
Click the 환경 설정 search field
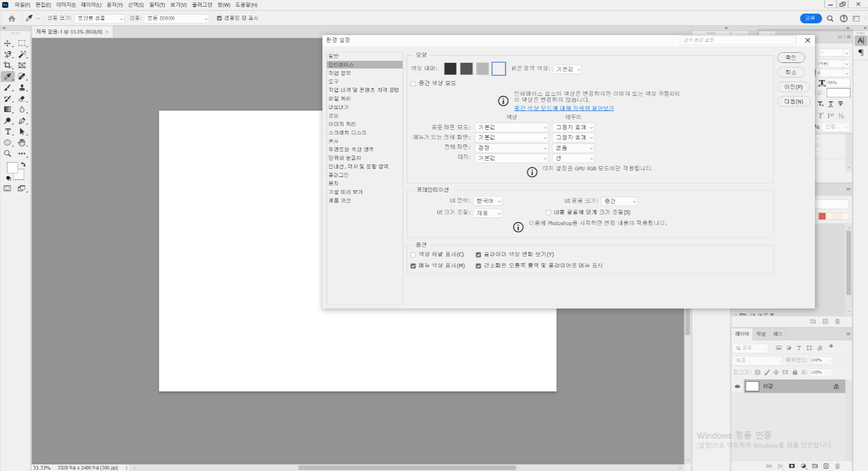click(738, 40)
